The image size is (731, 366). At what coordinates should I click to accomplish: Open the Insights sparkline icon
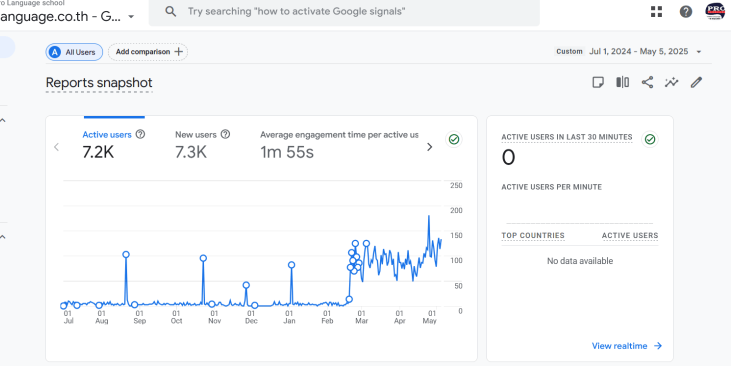click(x=671, y=83)
